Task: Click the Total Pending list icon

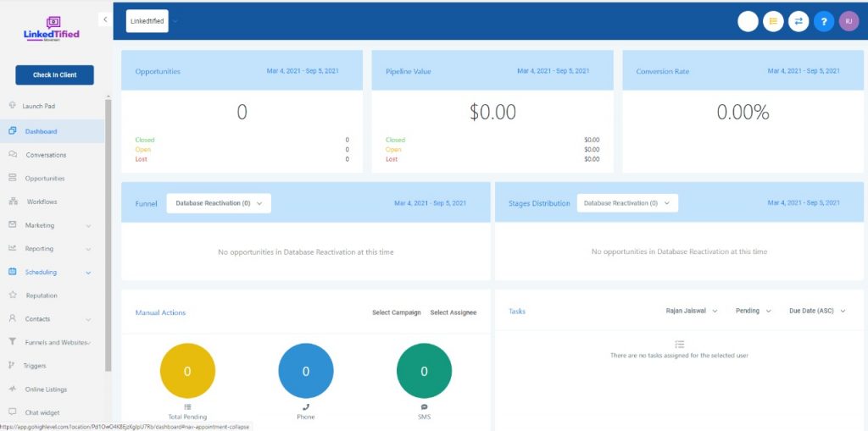Action: (x=187, y=406)
